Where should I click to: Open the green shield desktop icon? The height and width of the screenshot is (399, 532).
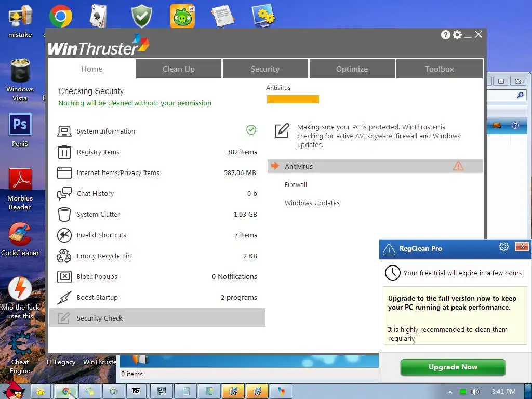(141, 16)
